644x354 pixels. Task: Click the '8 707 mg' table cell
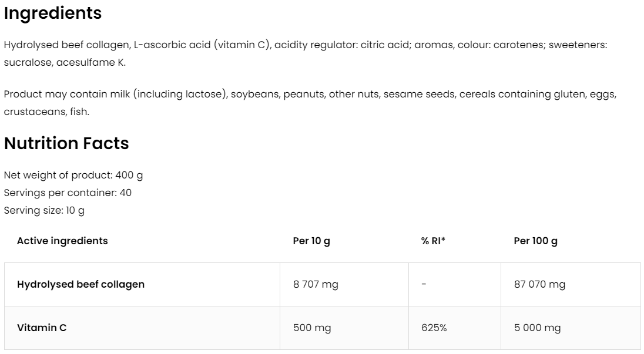point(316,285)
